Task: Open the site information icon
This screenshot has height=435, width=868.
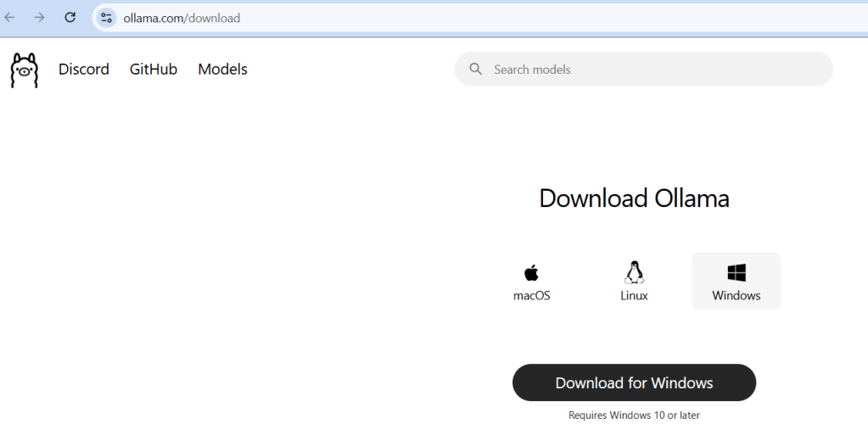Action: pyautogui.click(x=106, y=18)
